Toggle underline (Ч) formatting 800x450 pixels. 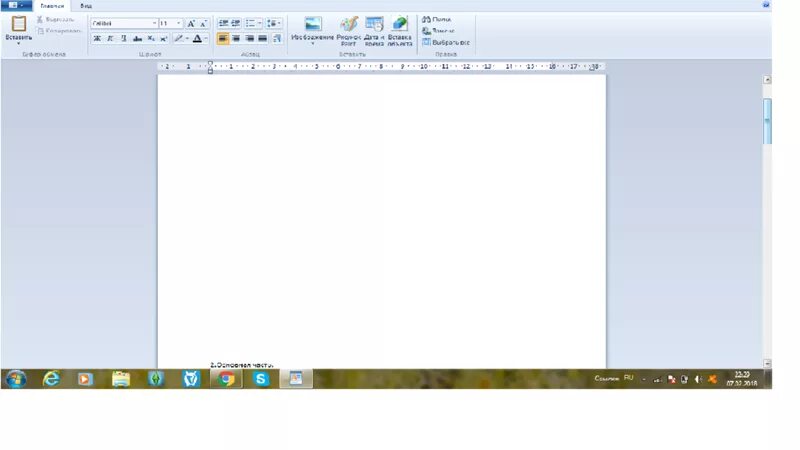coord(123,39)
